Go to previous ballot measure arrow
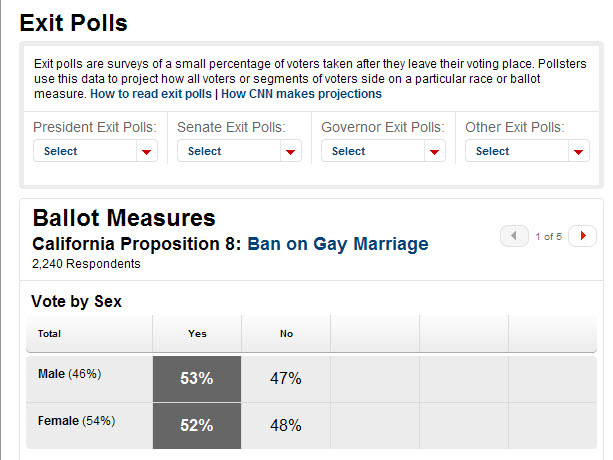This screenshot has height=460, width=613. pyautogui.click(x=514, y=236)
